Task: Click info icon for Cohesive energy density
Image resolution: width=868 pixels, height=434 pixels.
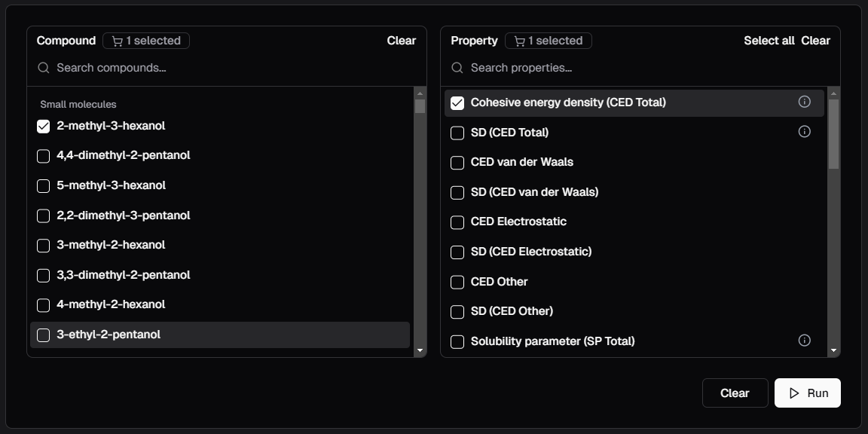Action: 804,102
